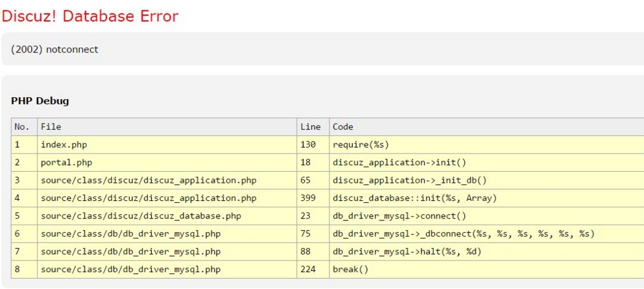The image size is (644, 289).
Task: Click the db_driver_mysql->halt(%s, %d) code cell
Action: click(x=407, y=251)
